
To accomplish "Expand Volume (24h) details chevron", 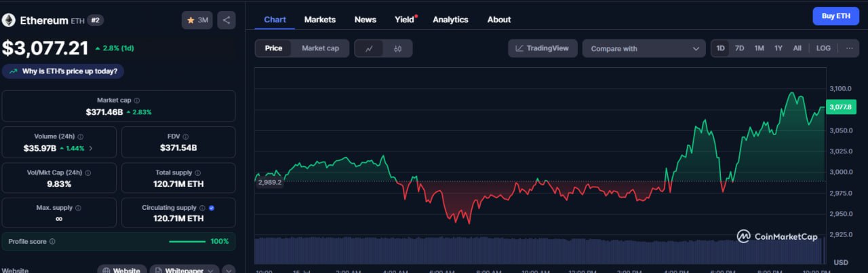I will [92, 147].
